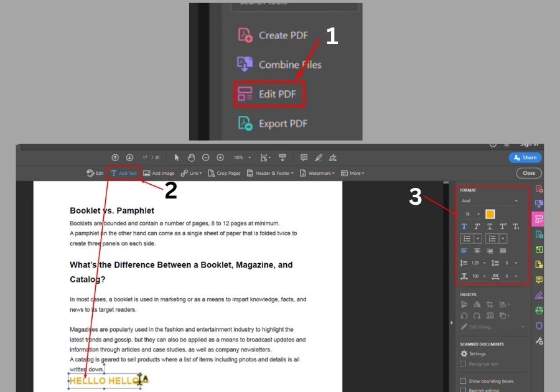
Task: Select the arrow selection tool
Action: coord(177,157)
